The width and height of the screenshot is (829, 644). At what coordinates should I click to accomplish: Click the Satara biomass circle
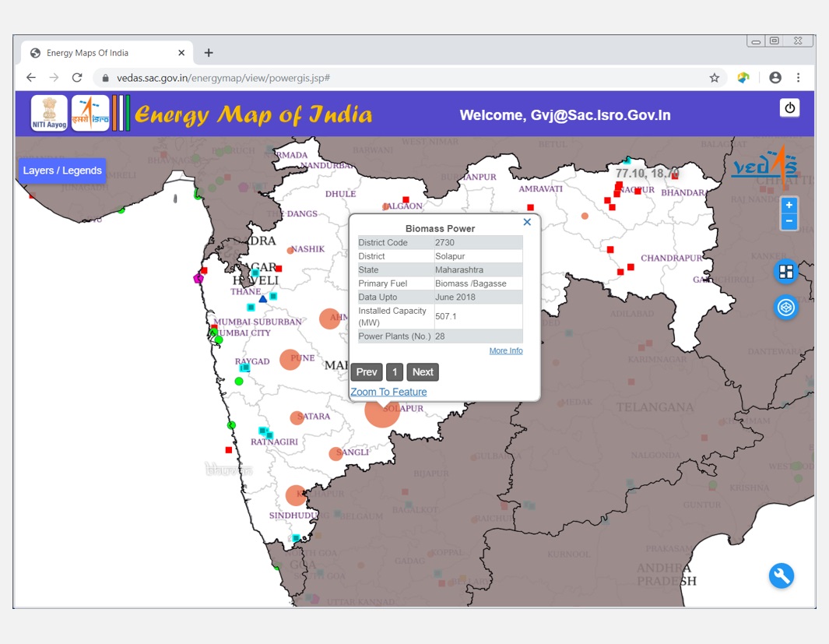[297, 417]
